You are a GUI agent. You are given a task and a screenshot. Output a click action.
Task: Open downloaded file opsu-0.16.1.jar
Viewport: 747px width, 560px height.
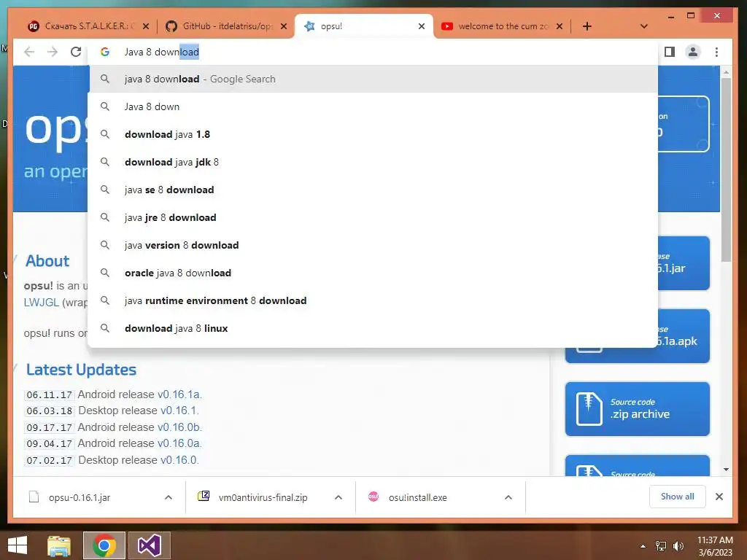(80, 497)
